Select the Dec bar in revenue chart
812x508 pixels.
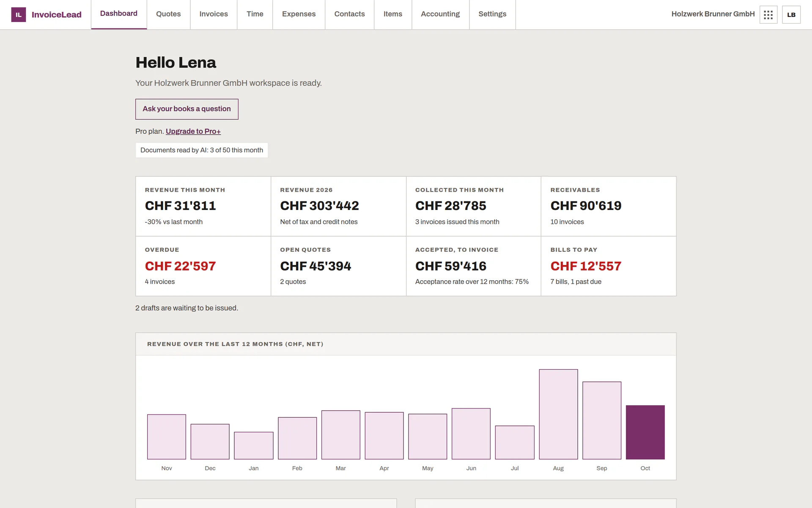tap(210, 442)
